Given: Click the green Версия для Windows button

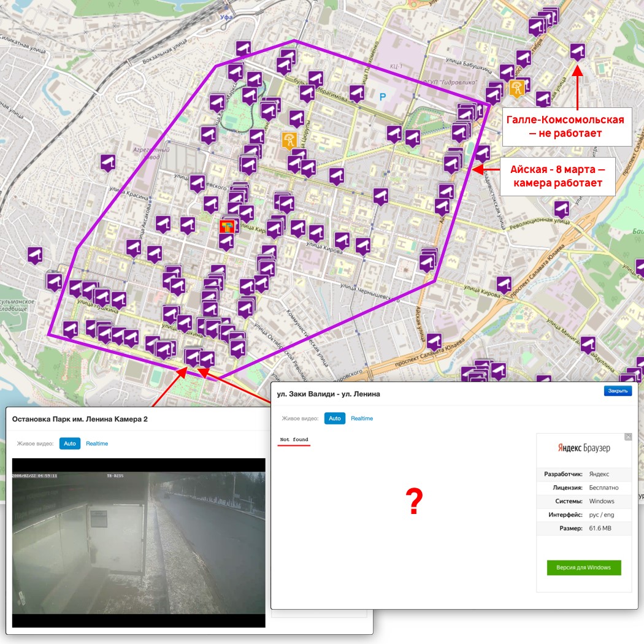Looking at the screenshot, I should click(583, 567).
